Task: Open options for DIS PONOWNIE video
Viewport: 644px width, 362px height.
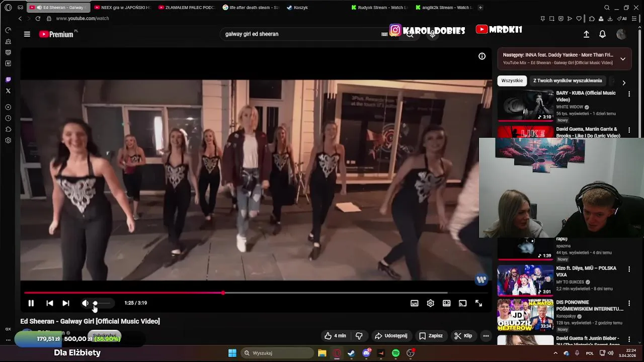Action: [629, 303]
